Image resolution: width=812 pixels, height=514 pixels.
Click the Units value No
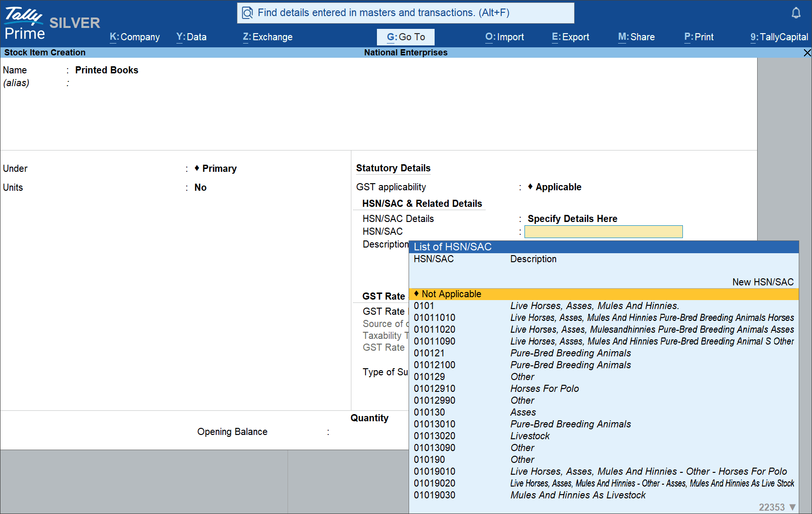click(201, 187)
